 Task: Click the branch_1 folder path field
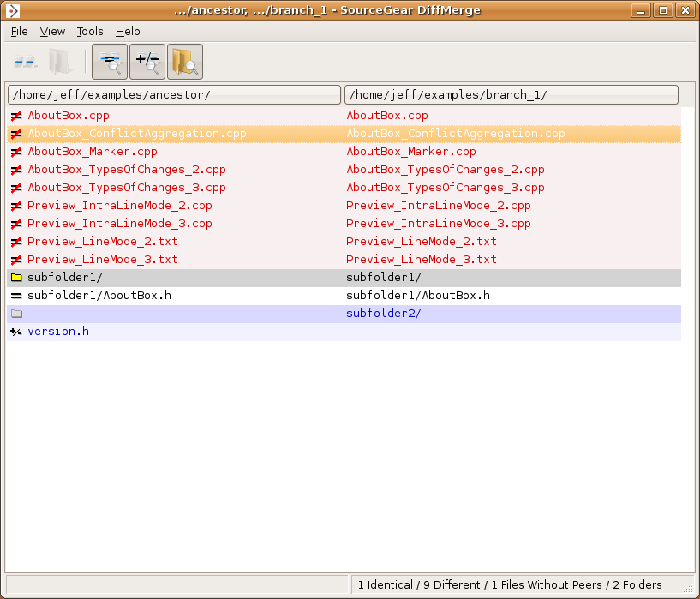[x=511, y=94]
